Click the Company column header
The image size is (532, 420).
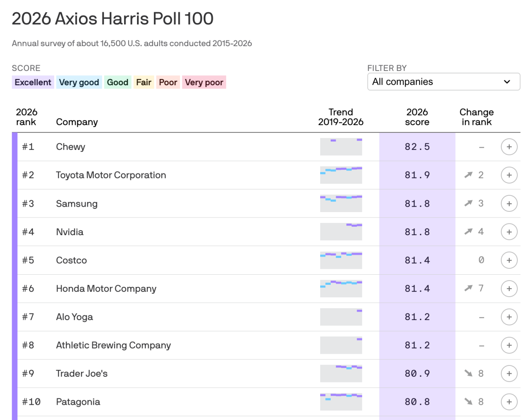(x=77, y=122)
